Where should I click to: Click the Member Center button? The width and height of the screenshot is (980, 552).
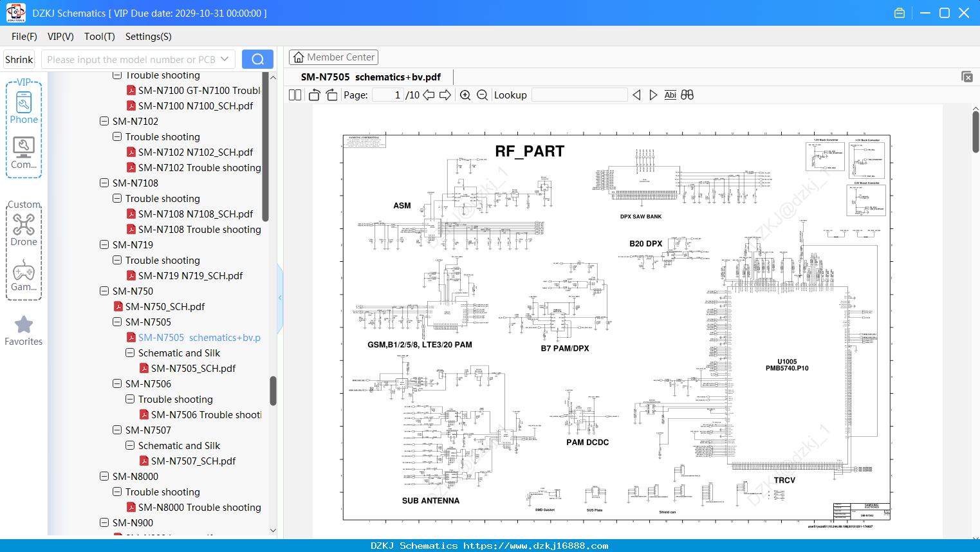point(333,57)
